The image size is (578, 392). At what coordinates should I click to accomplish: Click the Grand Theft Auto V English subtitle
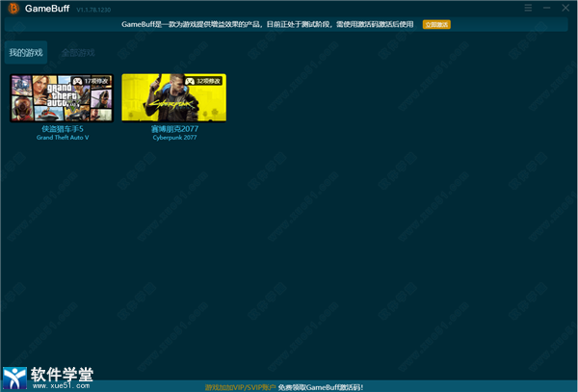[62, 138]
